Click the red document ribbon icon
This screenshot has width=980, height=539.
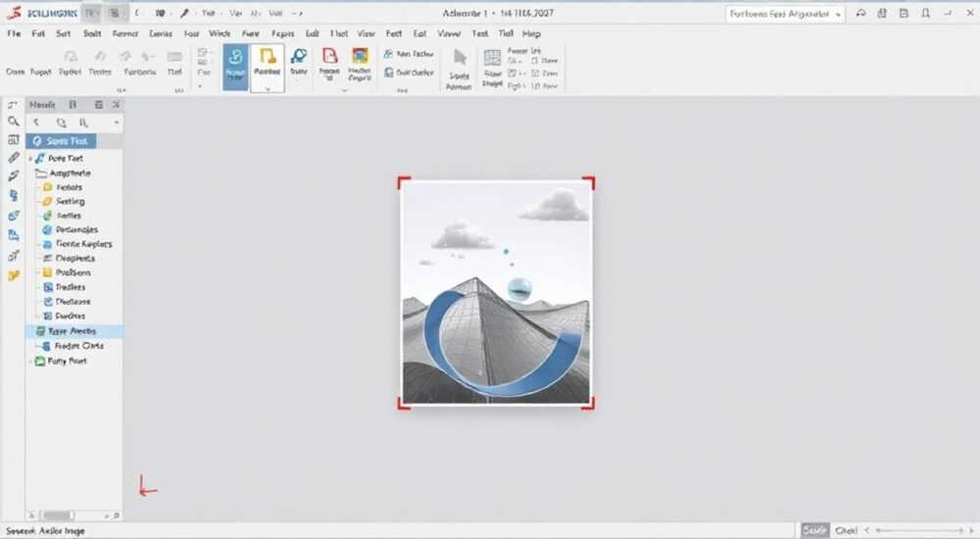329,63
